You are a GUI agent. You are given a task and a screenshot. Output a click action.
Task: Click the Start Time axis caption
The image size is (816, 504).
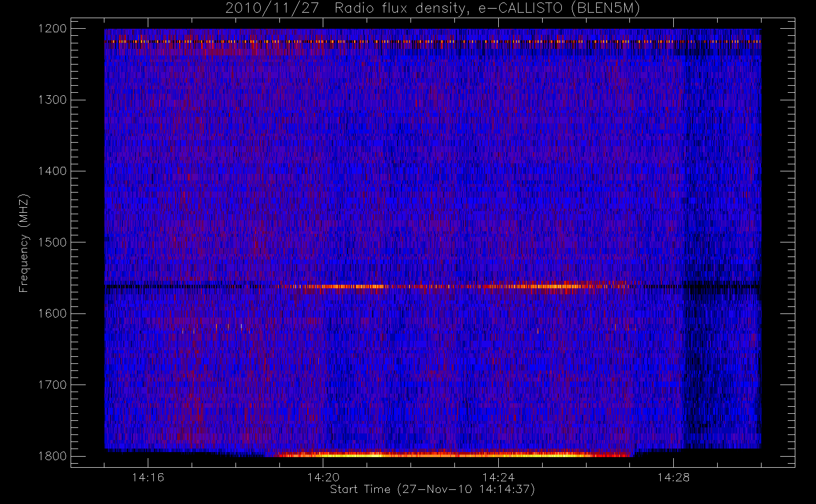pyautogui.click(x=432, y=489)
